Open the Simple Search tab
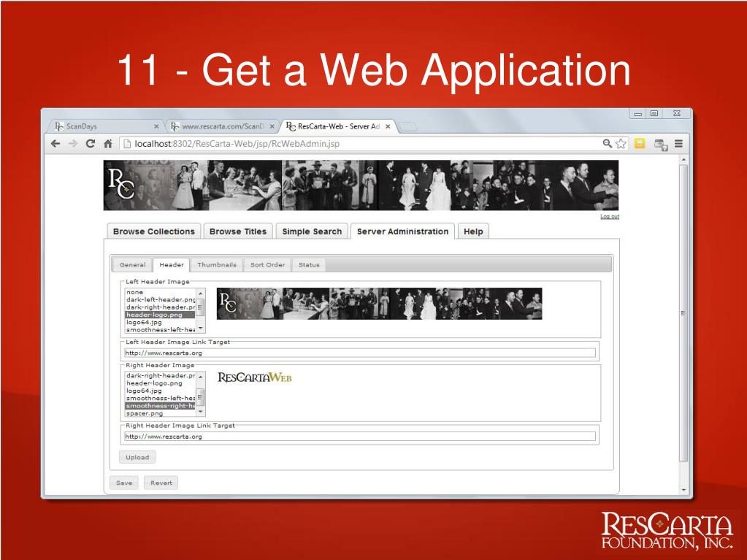The image size is (747, 560). (312, 231)
